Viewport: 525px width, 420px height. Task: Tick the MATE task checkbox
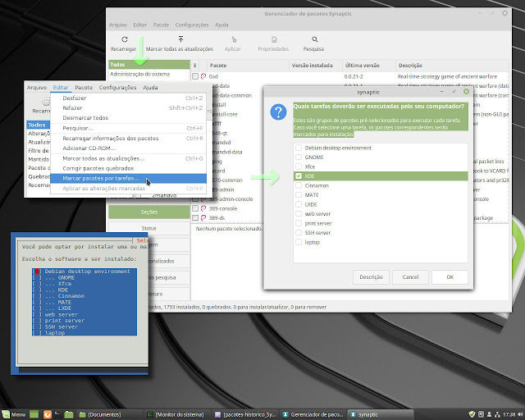pyautogui.click(x=299, y=194)
